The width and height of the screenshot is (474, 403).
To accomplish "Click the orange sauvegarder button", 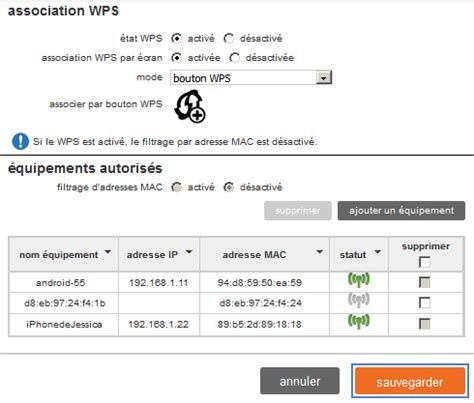I will (410, 381).
